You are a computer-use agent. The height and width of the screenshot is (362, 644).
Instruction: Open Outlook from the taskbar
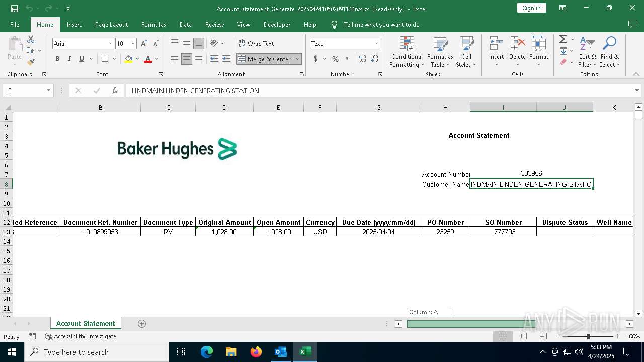280,352
